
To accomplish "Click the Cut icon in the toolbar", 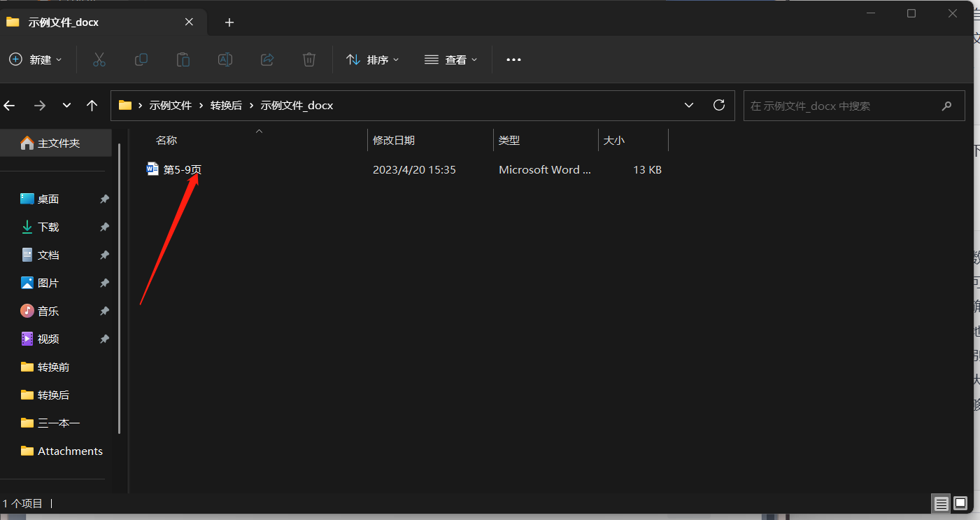I will click(99, 59).
